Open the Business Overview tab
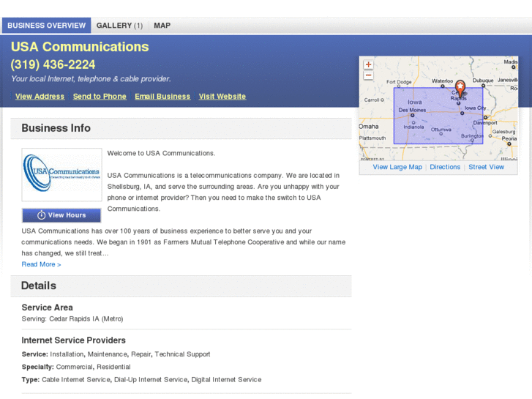This screenshot has height=399, width=532. [47, 26]
